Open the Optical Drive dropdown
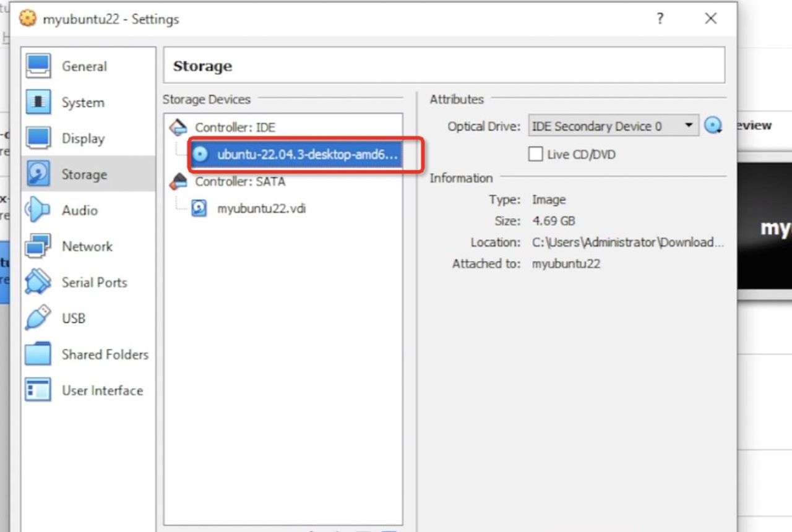 613,126
